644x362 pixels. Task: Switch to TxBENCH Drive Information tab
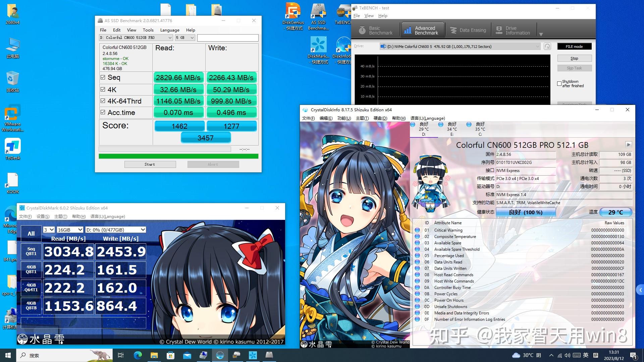[x=513, y=31]
